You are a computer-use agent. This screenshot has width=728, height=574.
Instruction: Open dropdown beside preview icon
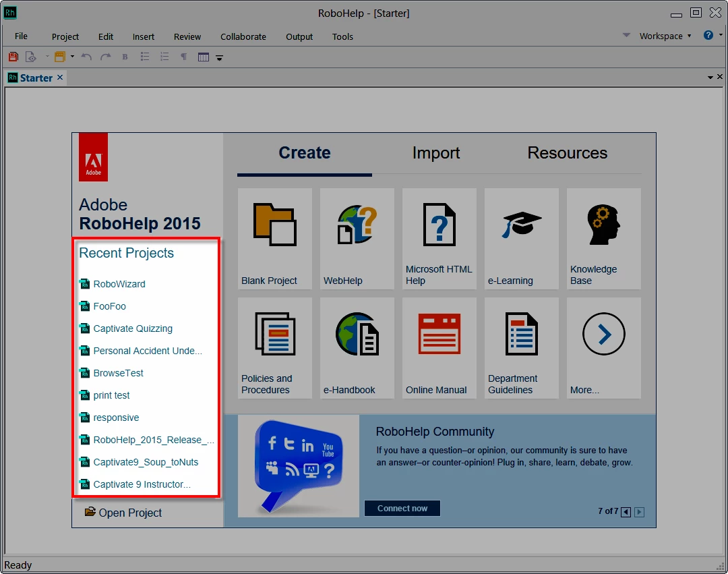(47, 57)
